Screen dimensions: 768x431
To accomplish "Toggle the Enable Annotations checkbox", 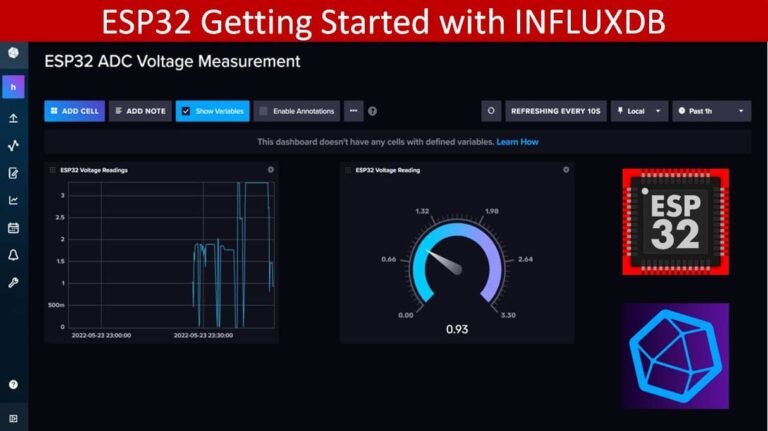I will click(x=264, y=111).
